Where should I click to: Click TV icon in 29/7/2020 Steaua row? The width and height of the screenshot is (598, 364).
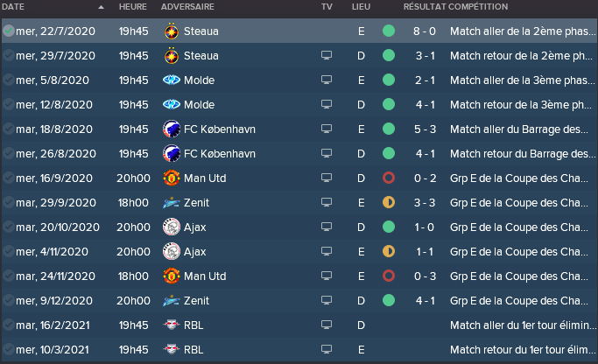pyautogui.click(x=327, y=56)
